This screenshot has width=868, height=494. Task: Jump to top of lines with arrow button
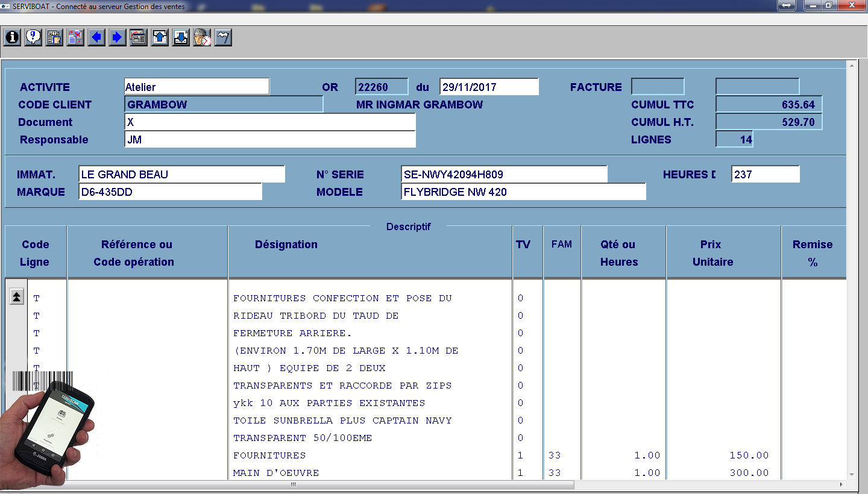click(17, 296)
